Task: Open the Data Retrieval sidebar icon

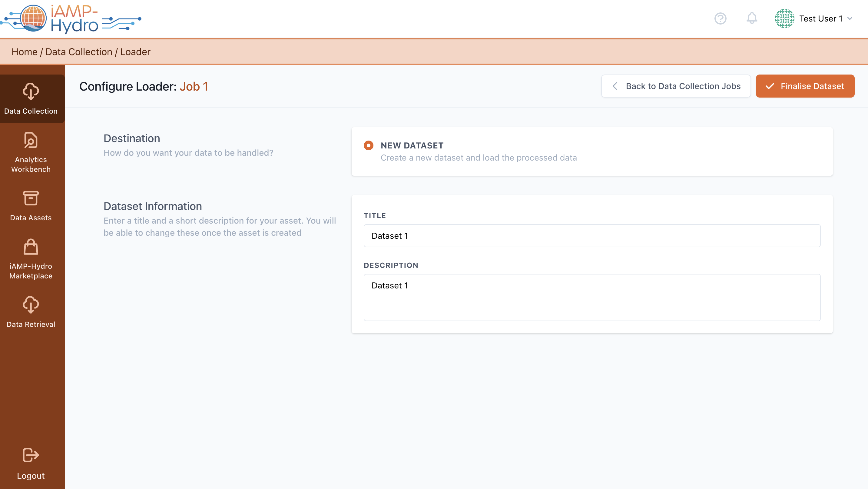Action: pos(31,305)
